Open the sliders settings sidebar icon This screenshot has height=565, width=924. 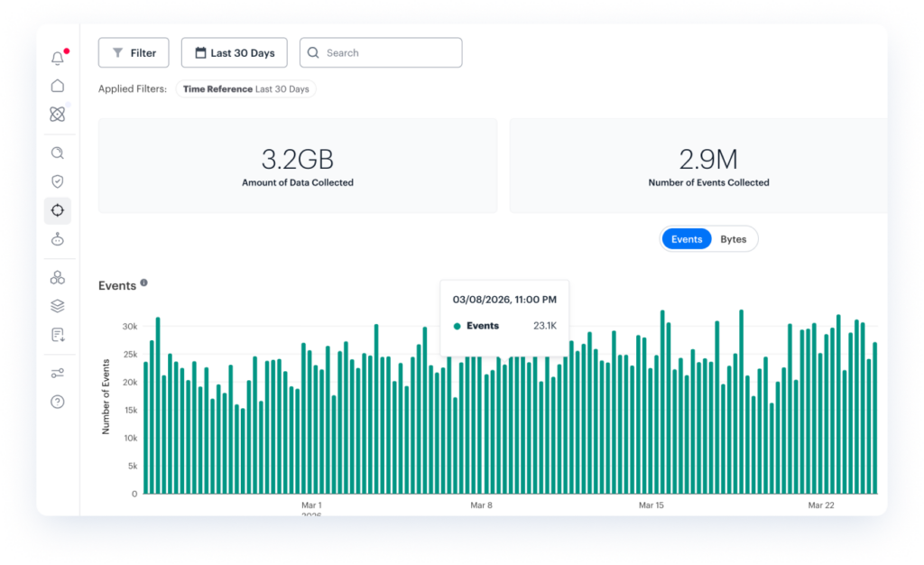(x=58, y=374)
